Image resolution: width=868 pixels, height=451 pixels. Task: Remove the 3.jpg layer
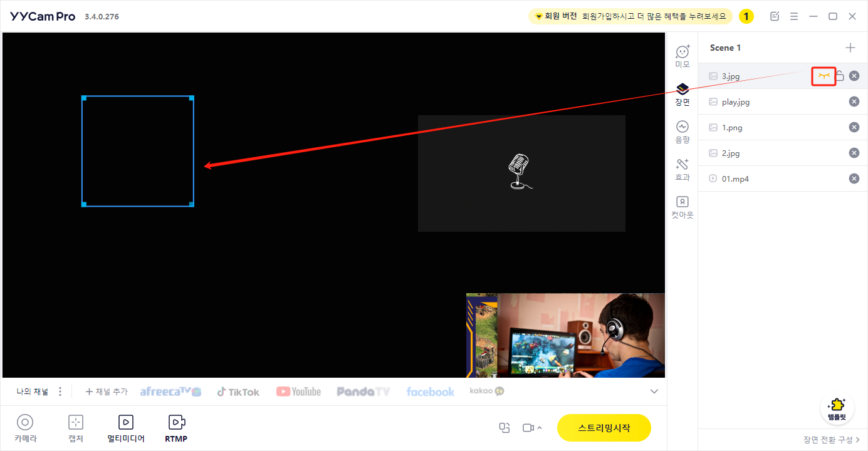(x=854, y=76)
